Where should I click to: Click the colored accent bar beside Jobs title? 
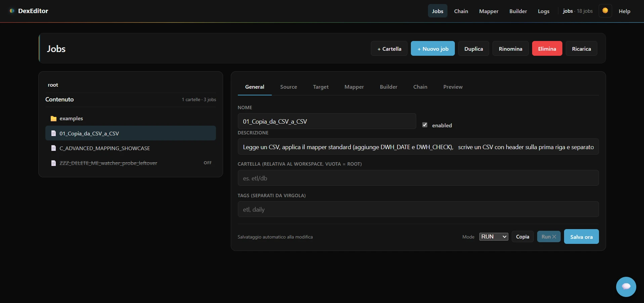[x=39, y=48]
